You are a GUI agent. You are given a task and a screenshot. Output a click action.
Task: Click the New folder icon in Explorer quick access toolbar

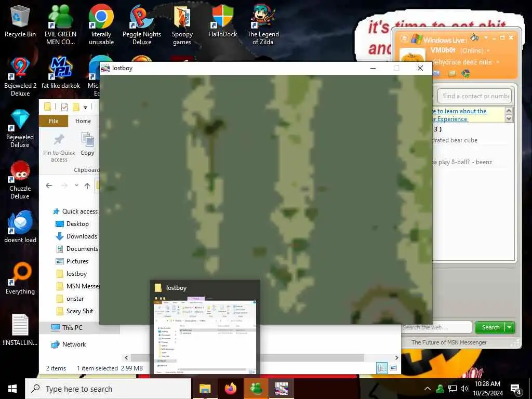pyautogui.click(x=76, y=107)
